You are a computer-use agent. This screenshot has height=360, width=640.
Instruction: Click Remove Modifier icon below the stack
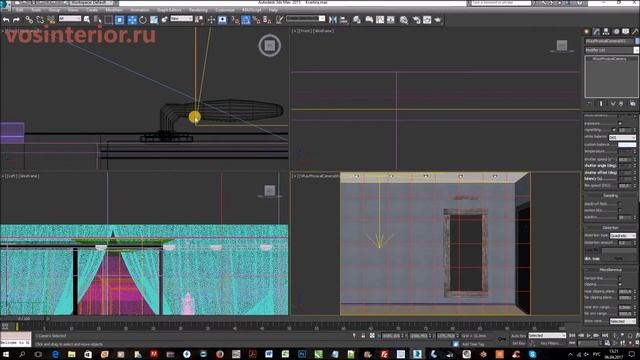621,104
